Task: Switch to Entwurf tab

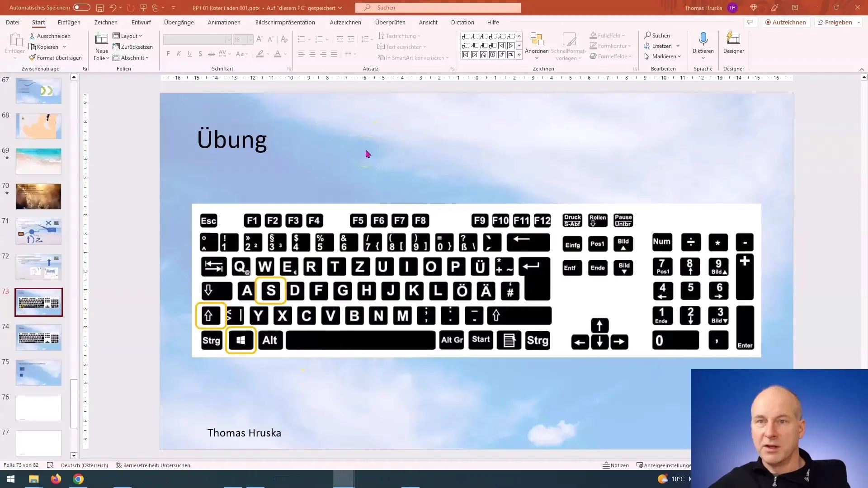Action: 141,22
